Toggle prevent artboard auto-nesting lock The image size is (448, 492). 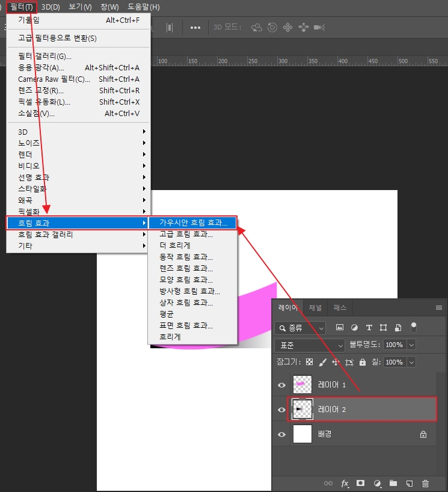[349, 363]
